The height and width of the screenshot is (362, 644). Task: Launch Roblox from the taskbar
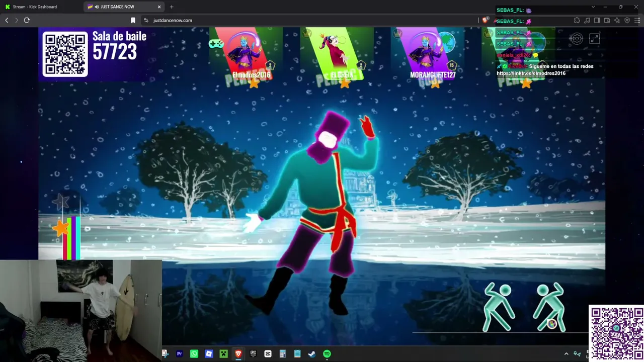point(209,354)
